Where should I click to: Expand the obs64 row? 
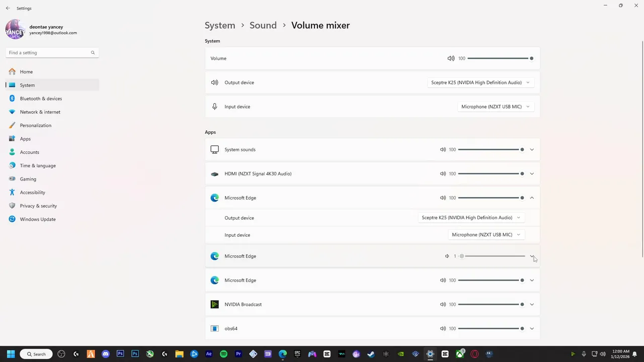(x=532, y=328)
